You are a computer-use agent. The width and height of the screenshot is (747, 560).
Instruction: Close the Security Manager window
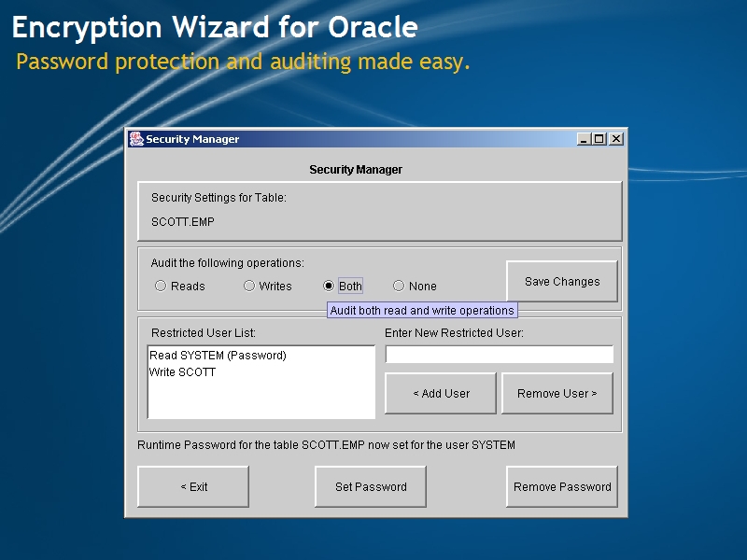point(616,139)
